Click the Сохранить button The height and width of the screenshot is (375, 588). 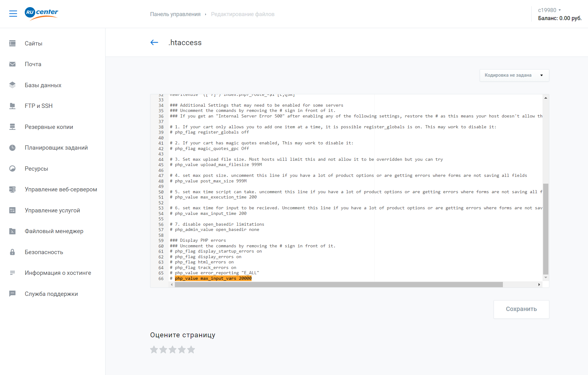pyautogui.click(x=521, y=309)
